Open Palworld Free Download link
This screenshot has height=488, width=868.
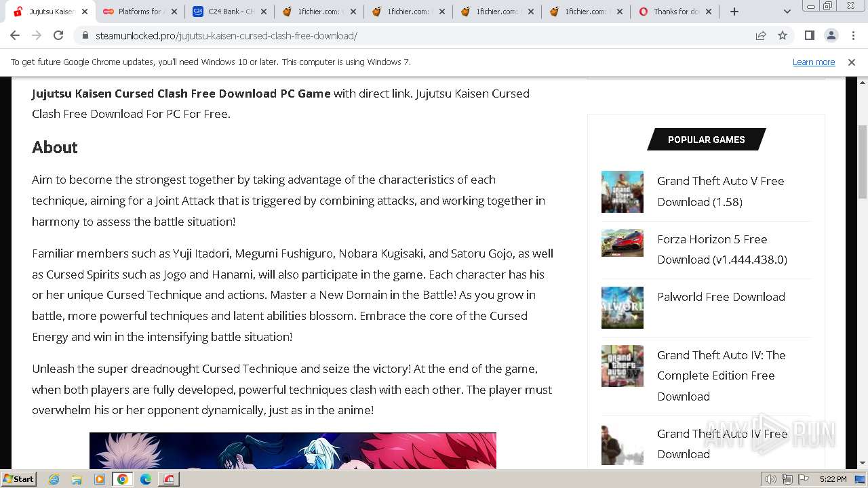[x=721, y=297]
